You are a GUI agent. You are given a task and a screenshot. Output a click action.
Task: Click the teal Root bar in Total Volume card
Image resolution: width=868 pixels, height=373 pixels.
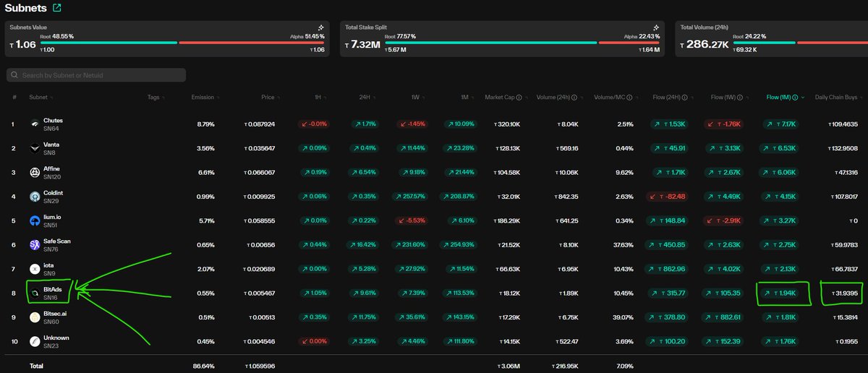click(764, 42)
